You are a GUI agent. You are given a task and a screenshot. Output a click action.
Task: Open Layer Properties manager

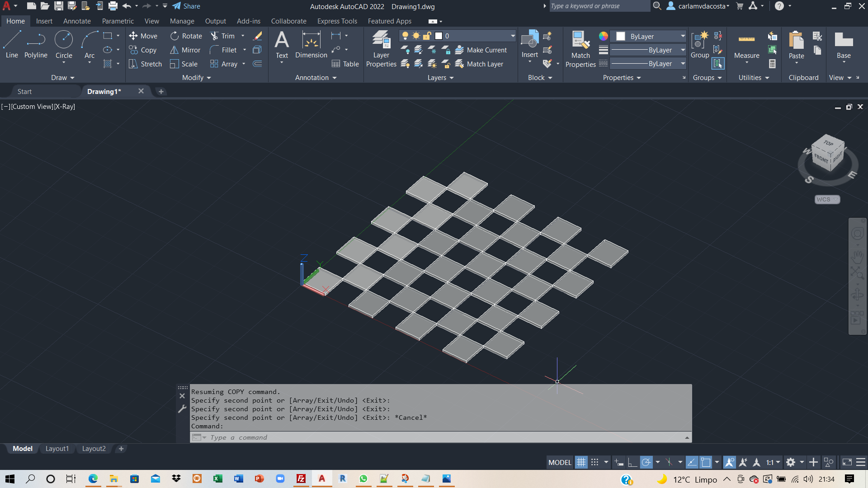coord(381,49)
